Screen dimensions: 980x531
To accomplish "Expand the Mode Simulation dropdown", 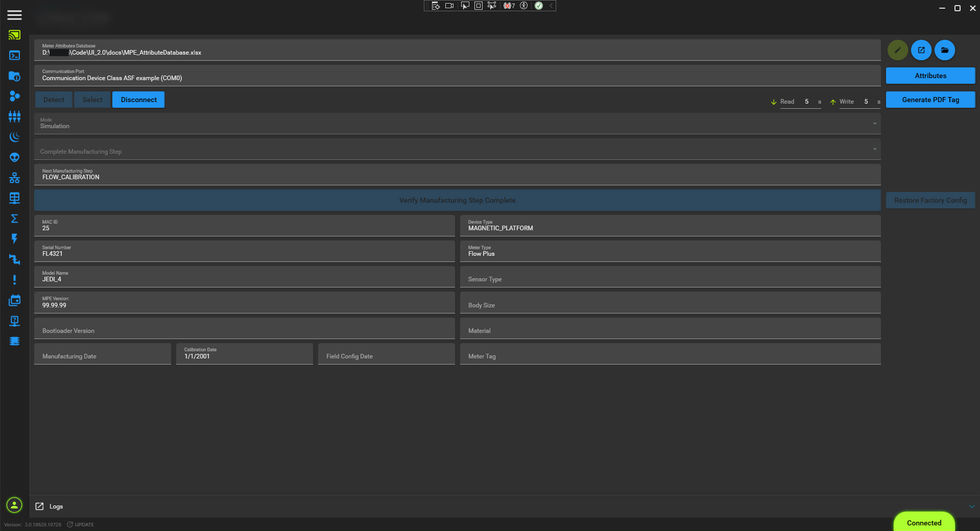I will coord(874,124).
